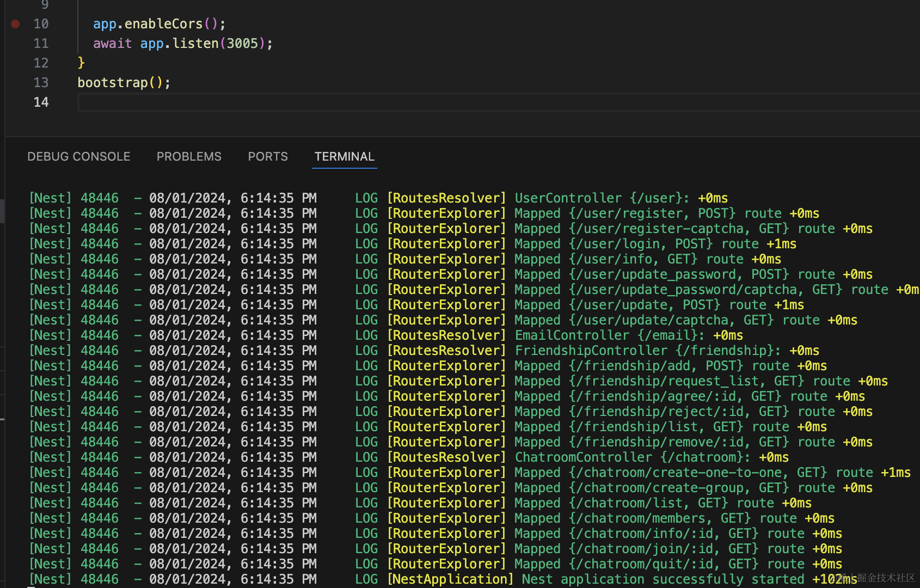Toggle the breakpoint dot on line 10
The image size is (920, 588).
(15, 24)
